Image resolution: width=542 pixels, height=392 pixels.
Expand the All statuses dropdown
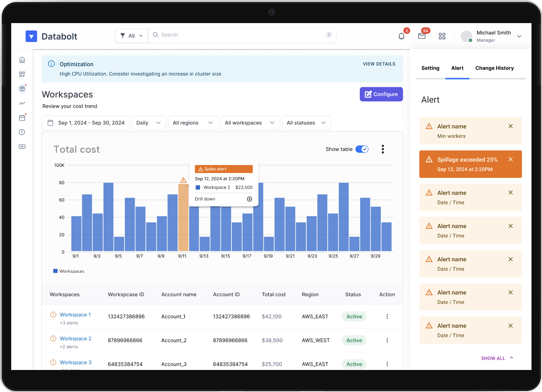click(306, 123)
